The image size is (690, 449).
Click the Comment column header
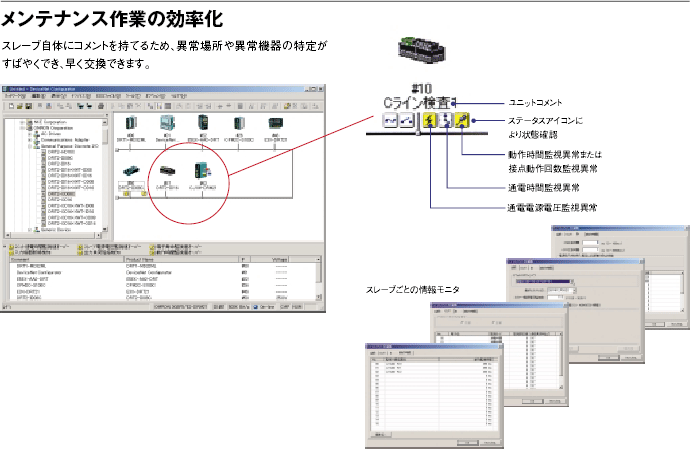point(67,260)
